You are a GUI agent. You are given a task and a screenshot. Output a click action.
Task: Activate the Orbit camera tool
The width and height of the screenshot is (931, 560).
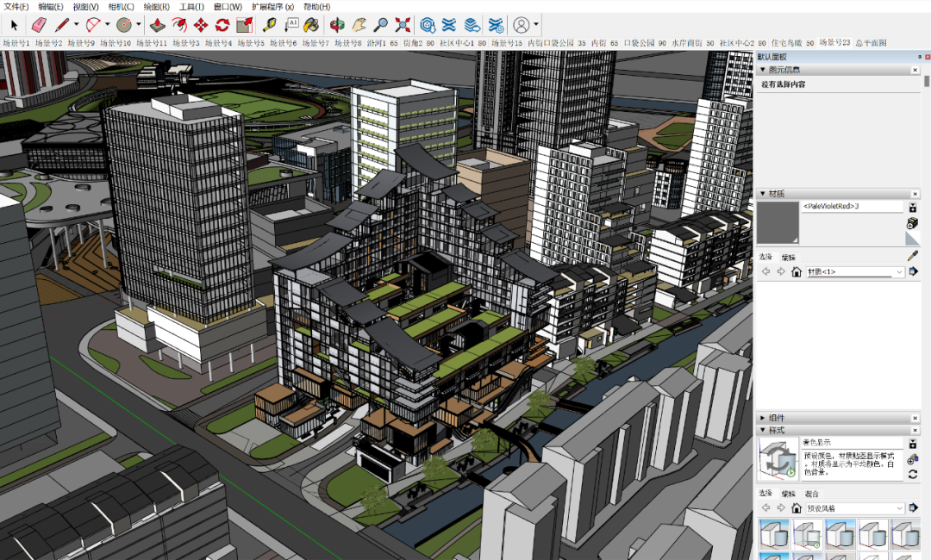coord(337,25)
